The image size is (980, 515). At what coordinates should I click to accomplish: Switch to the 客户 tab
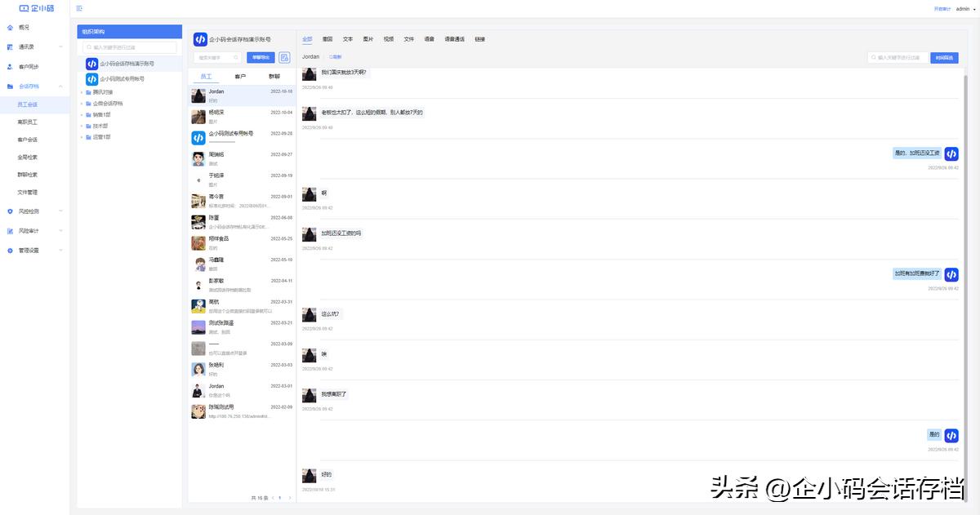point(240,75)
